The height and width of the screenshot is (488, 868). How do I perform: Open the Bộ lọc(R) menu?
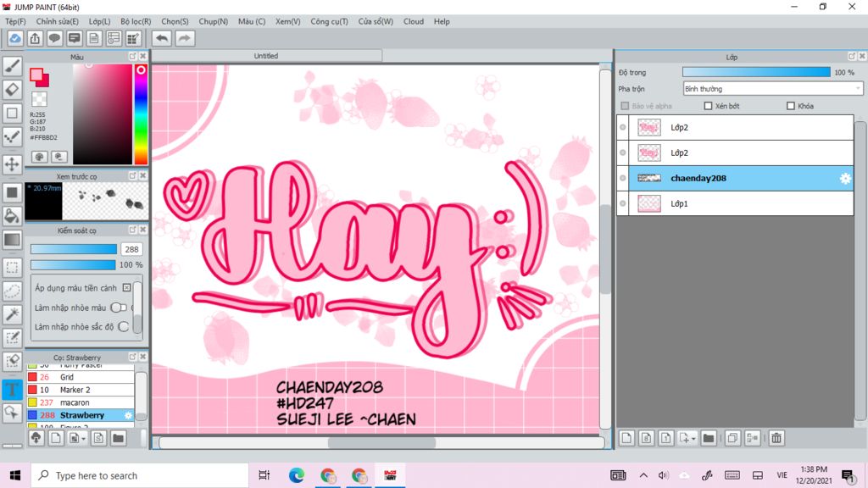pyautogui.click(x=136, y=21)
